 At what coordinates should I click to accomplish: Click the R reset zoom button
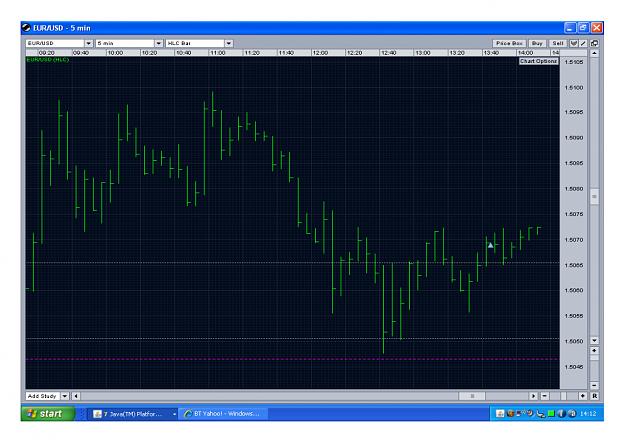coord(594,396)
